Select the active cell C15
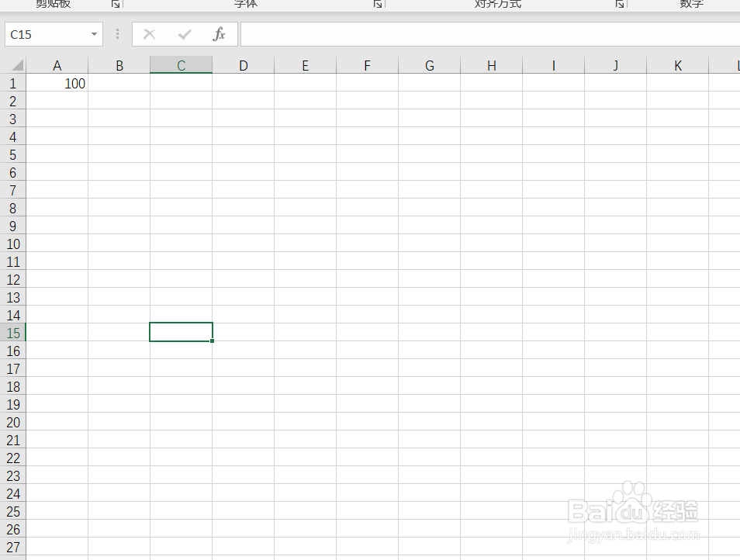 coord(182,332)
